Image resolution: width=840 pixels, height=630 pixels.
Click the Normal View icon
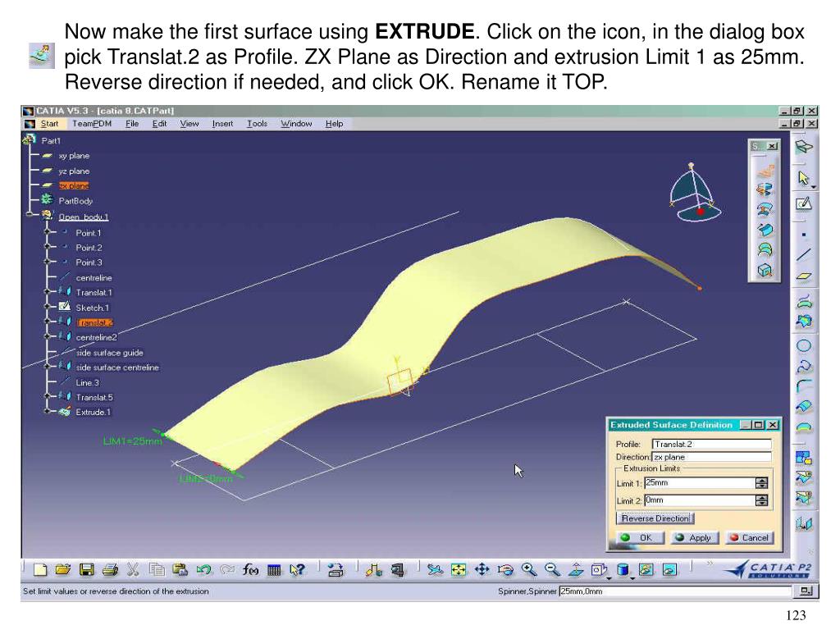(576, 569)
